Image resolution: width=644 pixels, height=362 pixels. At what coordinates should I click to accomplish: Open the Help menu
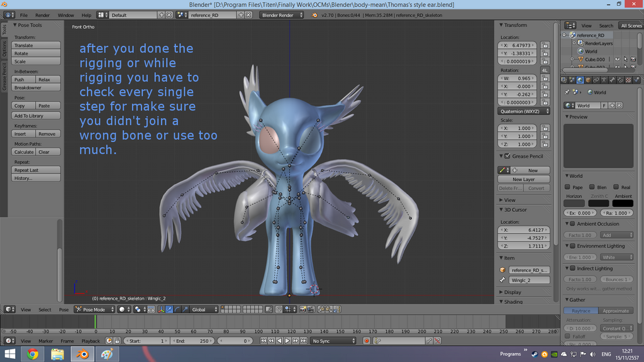[x=86, y=15]
